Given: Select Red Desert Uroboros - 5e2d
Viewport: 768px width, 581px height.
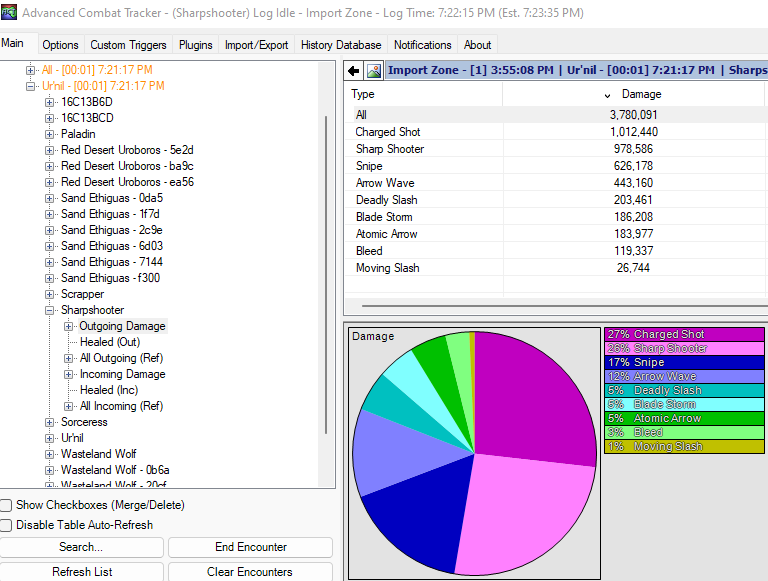Looking at the screenshot, I should [127, 150].
